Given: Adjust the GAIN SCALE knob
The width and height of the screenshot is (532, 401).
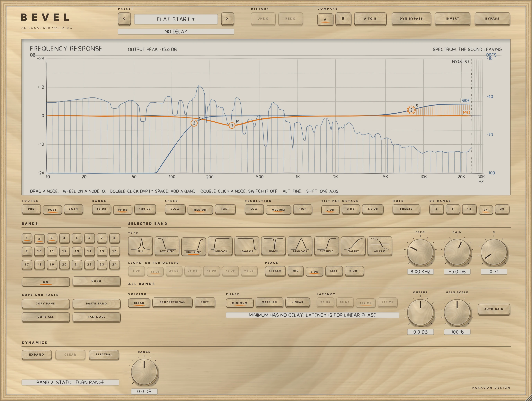Looking at the screenshot, I should pyautogui.click(x=457, y=312).
